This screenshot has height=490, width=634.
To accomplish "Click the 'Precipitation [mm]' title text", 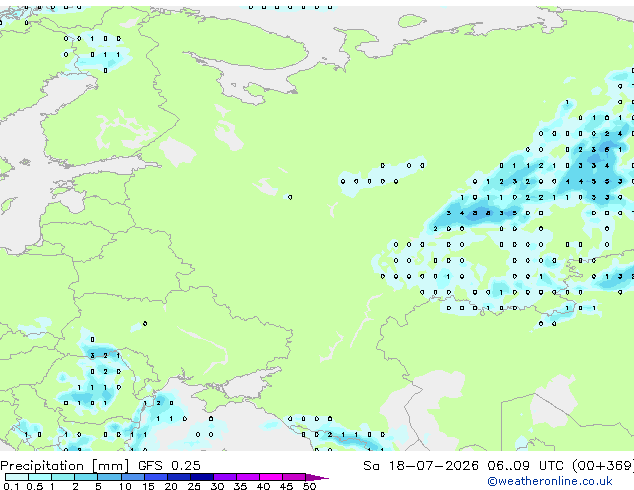I will [65, 466].
